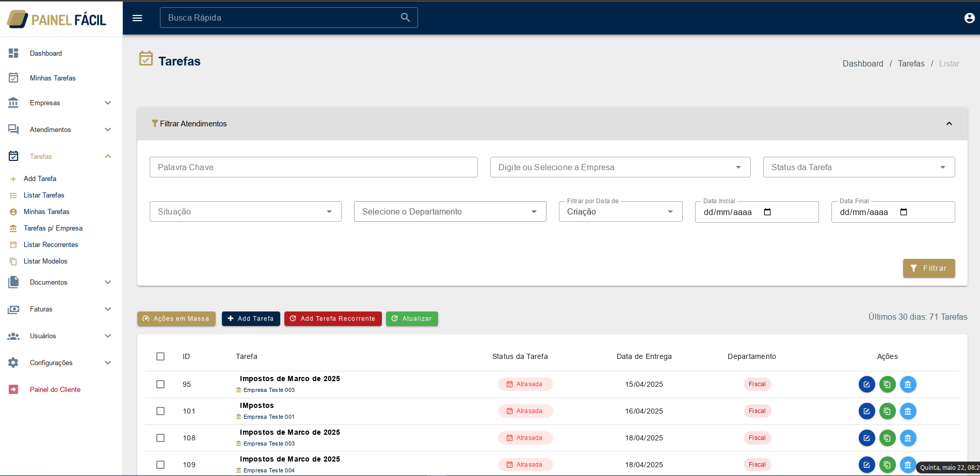Collapse the Filtrar Atendimentos panel
This screenshot has height=476, width=980.
(949, 124)
